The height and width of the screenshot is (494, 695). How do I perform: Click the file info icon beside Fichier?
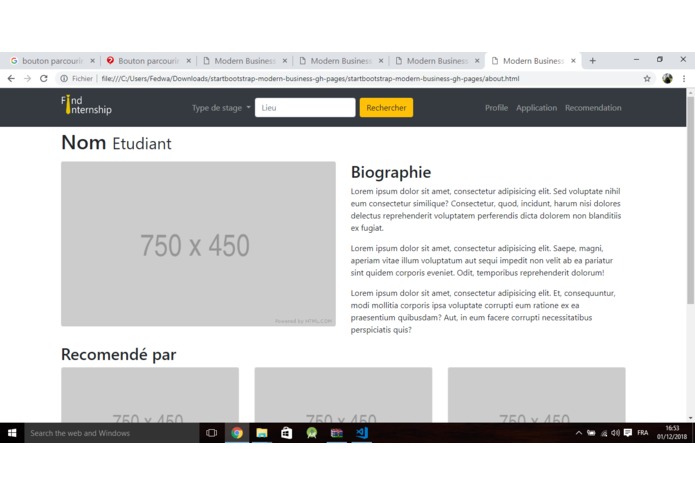click(64, 78)
